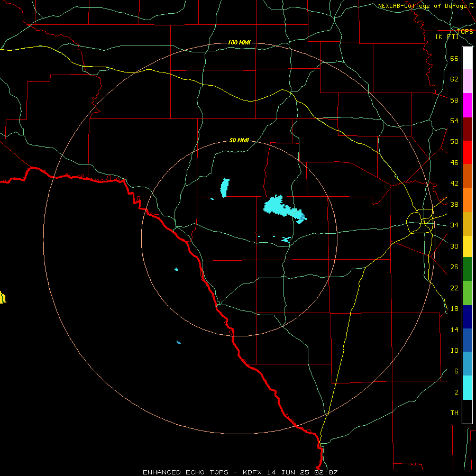Select the legend value "46"

coord(454,163)
